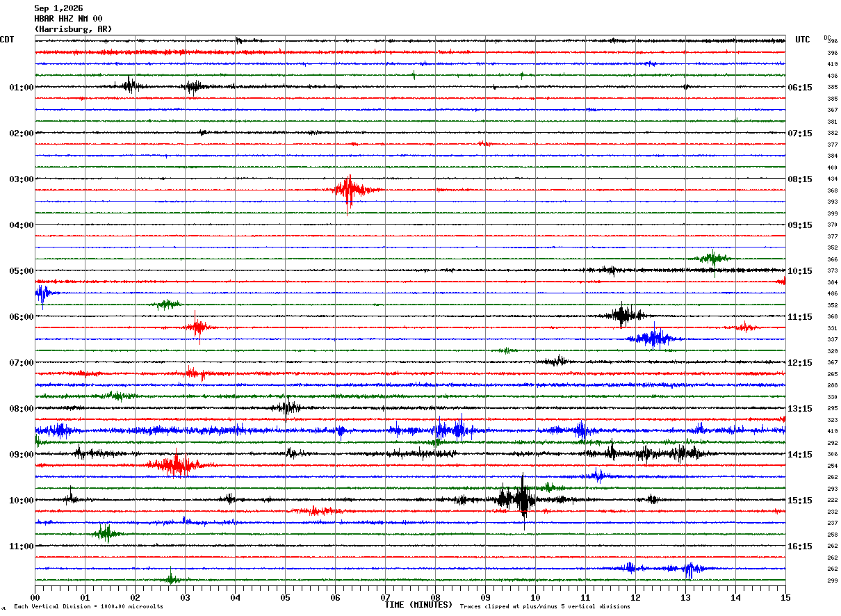Click the black event near minute 12 on 06:00 row

point(623,315)
